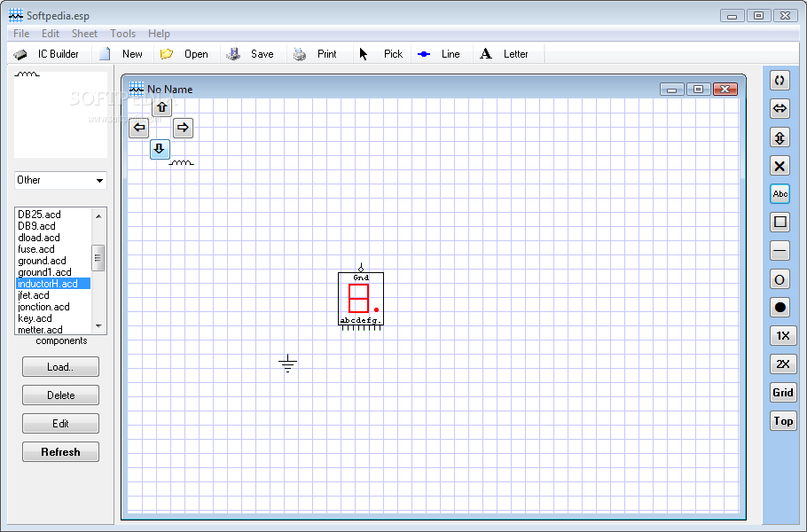Move component up with up arrow button
Viewport: 807px width, 532px height.
[x=162, y=107]
